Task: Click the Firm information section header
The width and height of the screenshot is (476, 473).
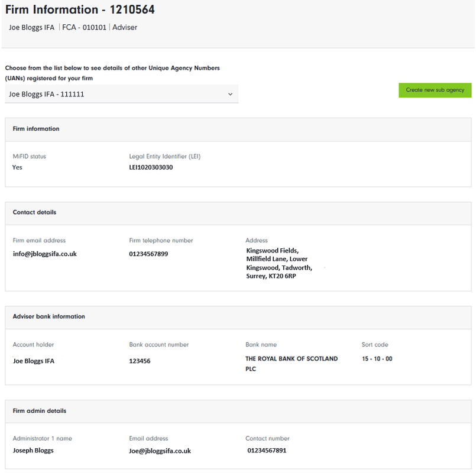Action: click(36, 129)
